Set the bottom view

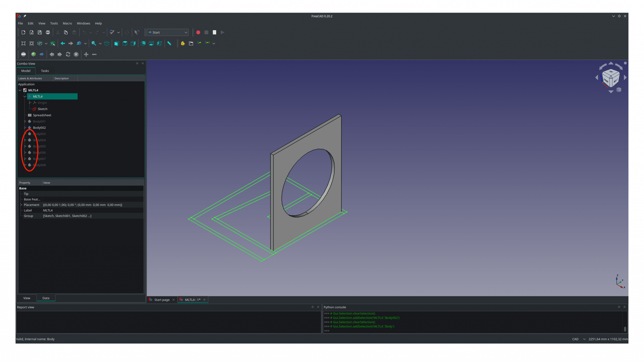click(x=151, y=43)
